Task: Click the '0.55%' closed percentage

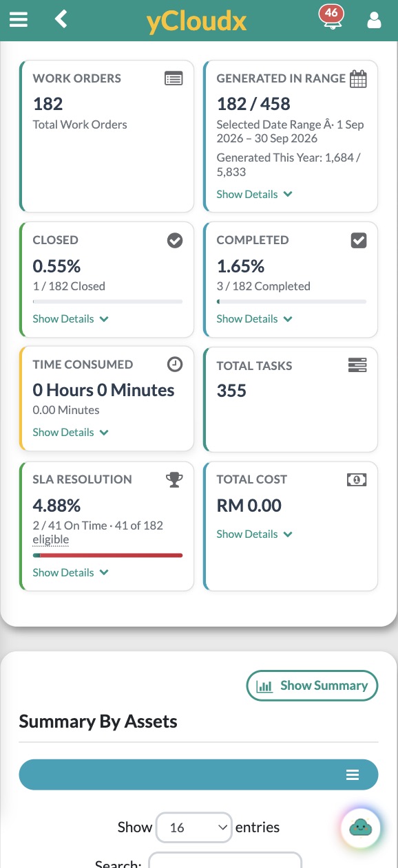Action: coord(56,266)
